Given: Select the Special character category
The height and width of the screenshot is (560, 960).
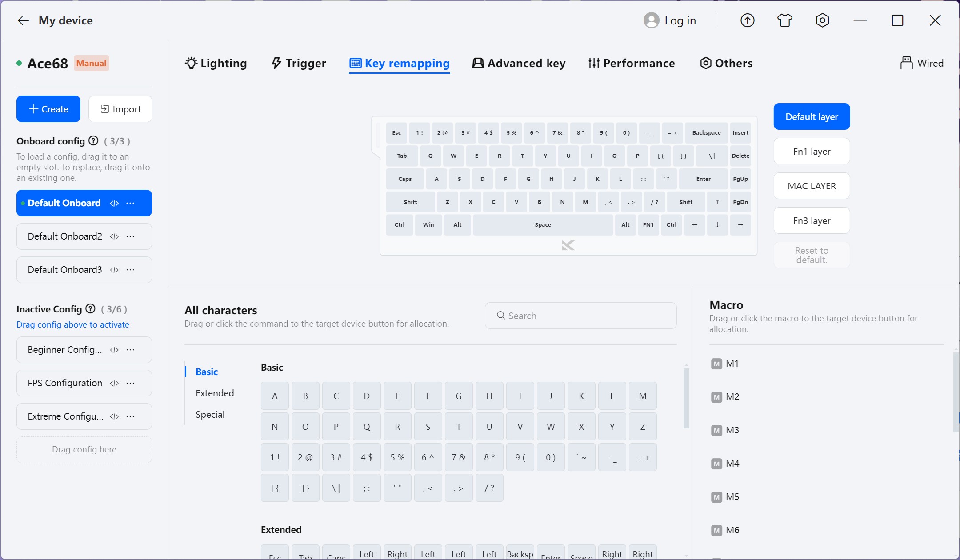Looking at the screenshot, I should [x=210, y=414].
